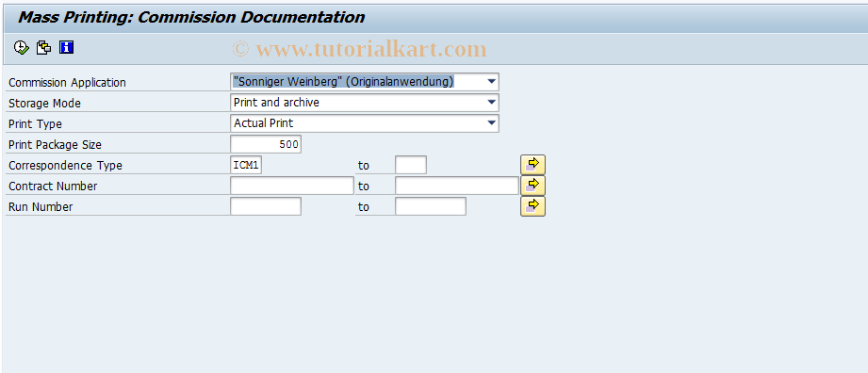Click the Correspondence Type upper limit field
This screenshot has width=868, height=373.
[x=411, y=165]
